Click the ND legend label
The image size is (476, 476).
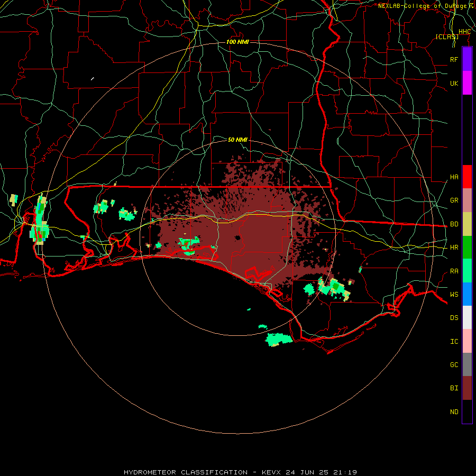tap(454, 412)
